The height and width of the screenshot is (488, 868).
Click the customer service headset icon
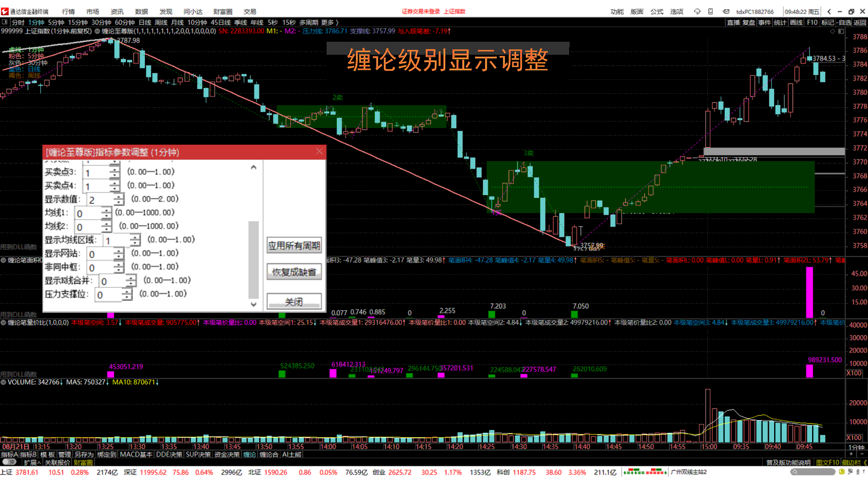697,11
